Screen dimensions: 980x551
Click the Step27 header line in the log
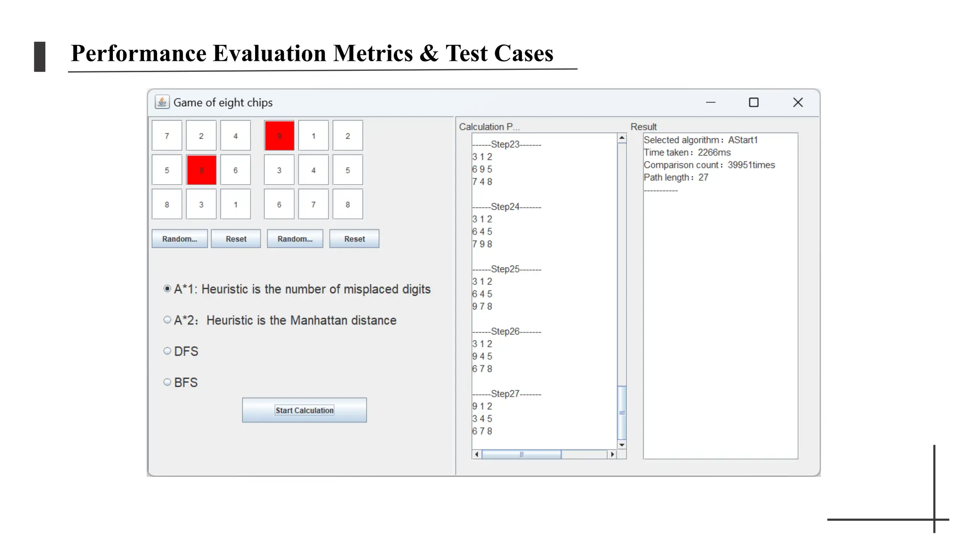tap(506, 394)
